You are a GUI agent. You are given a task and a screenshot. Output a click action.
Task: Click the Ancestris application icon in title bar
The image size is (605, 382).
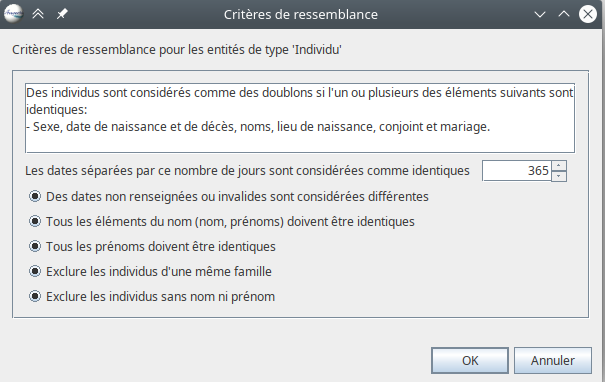[x=13, y=14]
